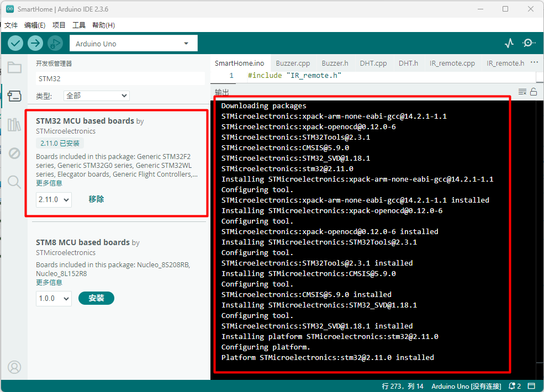Viewport: 544px width, 392px height.
Task: Open the Search panel in sidebar
Action: [14, 182]
